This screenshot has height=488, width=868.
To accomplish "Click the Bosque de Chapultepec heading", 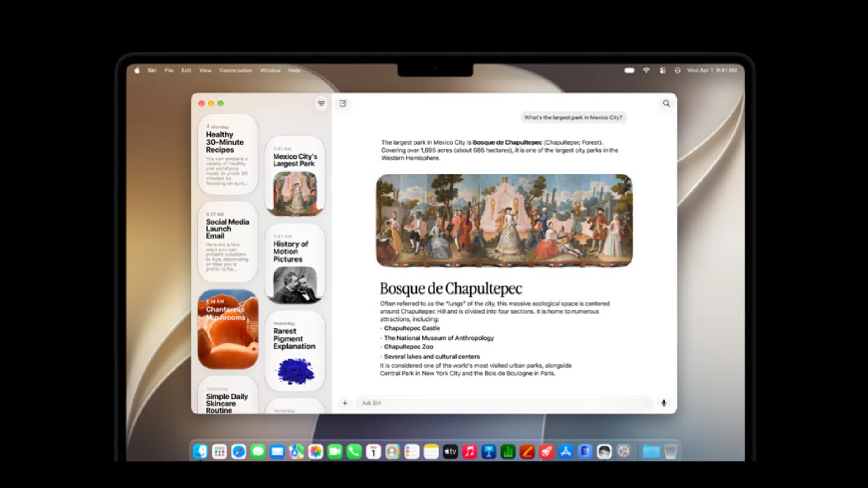I will [x=451, y=288].
